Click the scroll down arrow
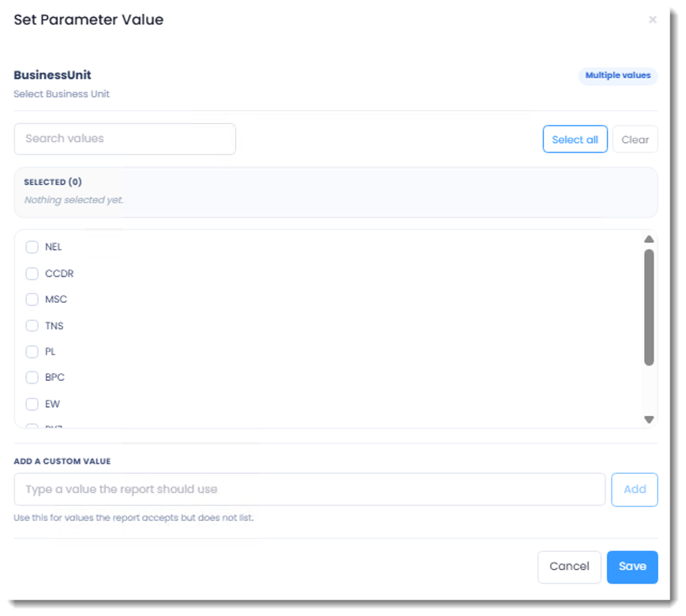This screenshot has width=686, height=616. [x=649, y=420]
